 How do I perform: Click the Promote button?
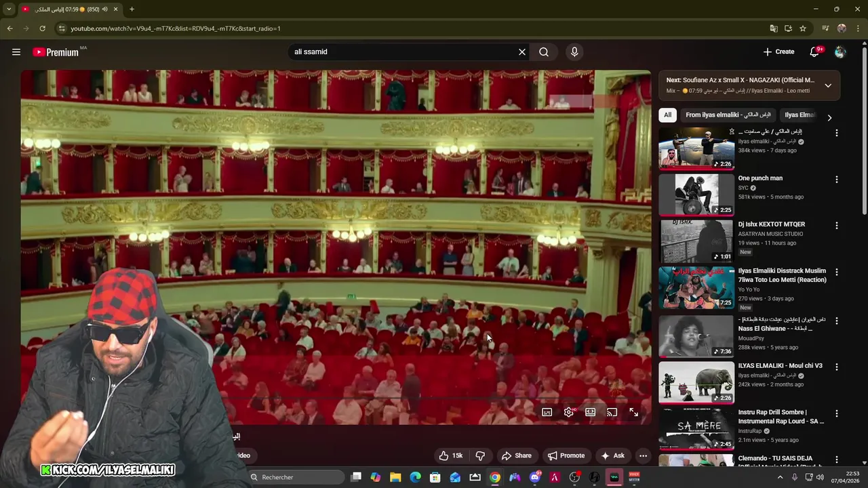[566, 455]
